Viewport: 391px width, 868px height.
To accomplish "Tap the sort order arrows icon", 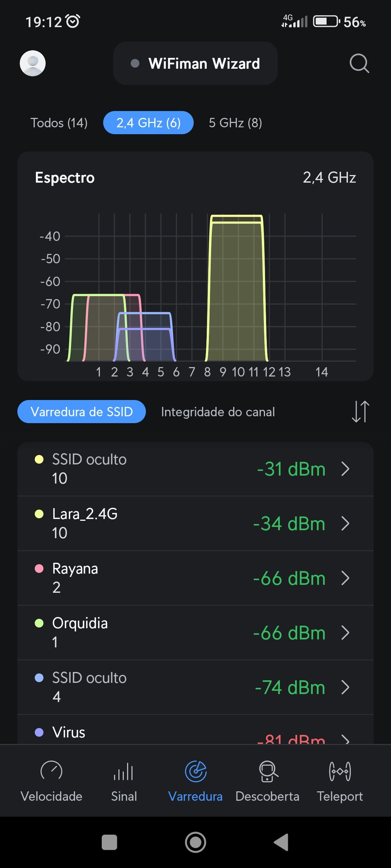I will (360, 412).
